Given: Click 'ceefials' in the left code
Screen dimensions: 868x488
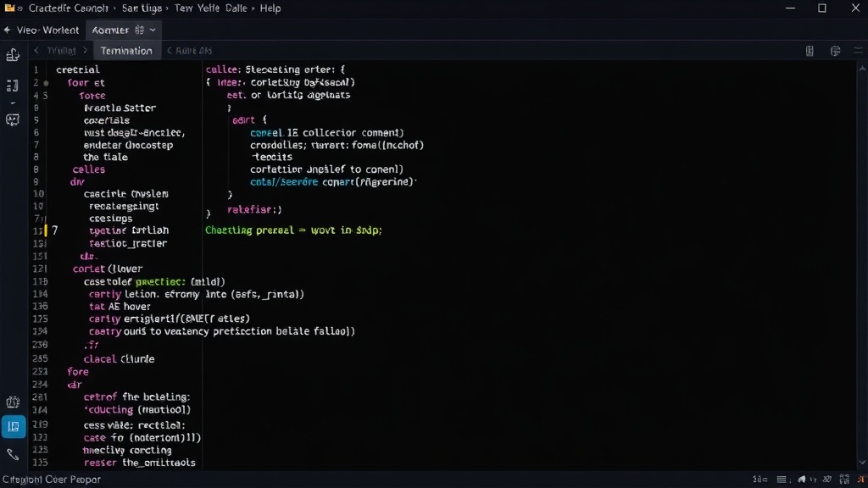Looking at the screenshot, I should [x=106, y=120].
